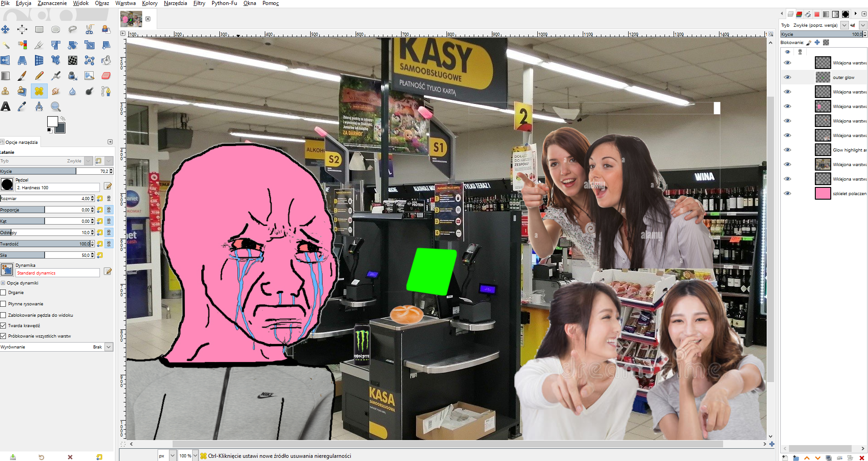Expand Opcje dynamiki section

click(3, 283)
